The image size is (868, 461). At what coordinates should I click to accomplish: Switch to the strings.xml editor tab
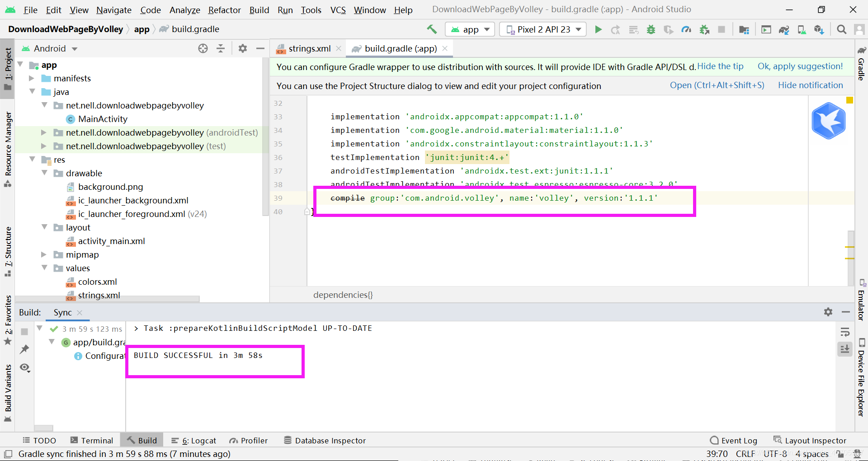tap(309, 48)
